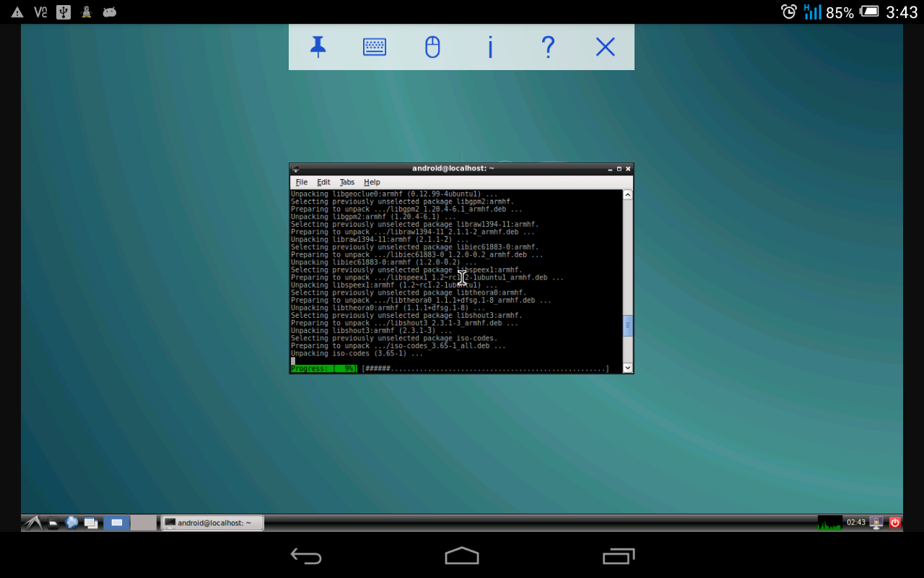Switch to the first workspace
This screenshot has width=924, height=578.
pyautogui.click(x=116, y=522)
